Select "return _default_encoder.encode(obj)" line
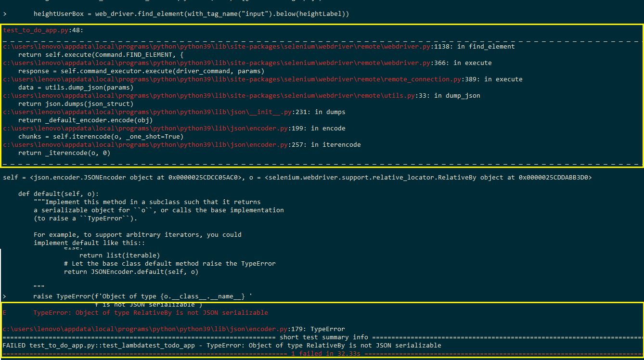This screenshot has height=360, width=644. tap(85, 120)
